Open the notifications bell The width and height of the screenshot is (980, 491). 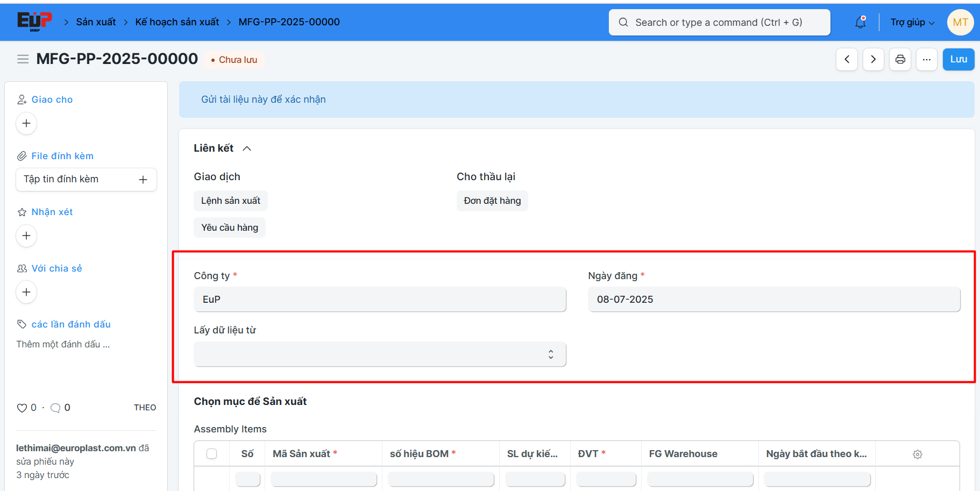860,22
